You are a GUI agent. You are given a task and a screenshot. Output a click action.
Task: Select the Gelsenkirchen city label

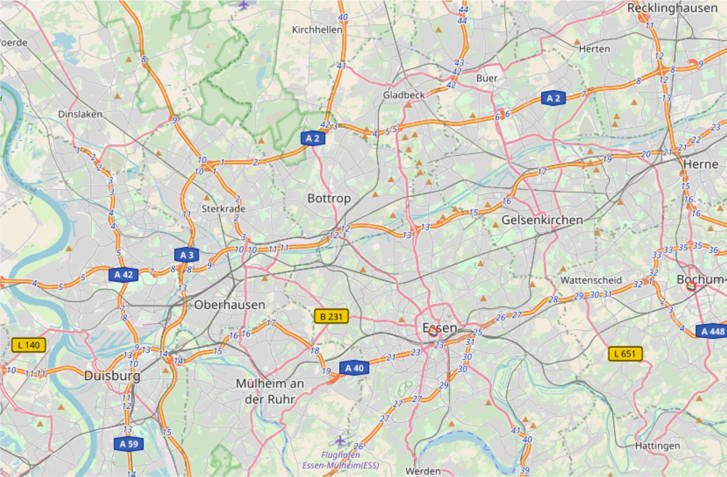(542, 220)
